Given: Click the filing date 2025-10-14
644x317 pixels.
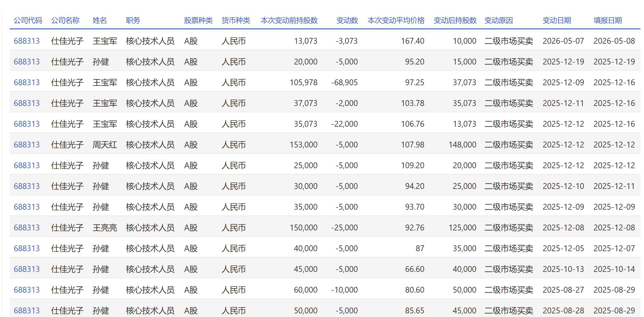Looking at the screenshot, I should 614,269.
